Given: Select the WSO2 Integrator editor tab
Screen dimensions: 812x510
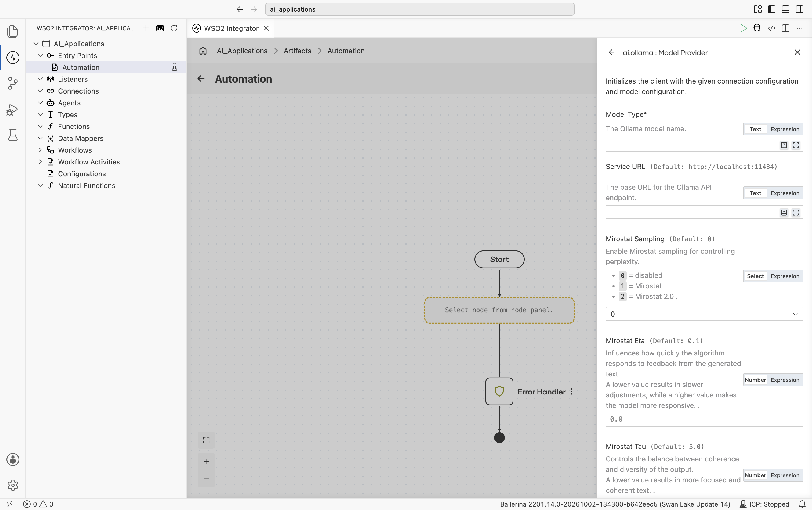Looking at the screenshot, I should tap(231, 28).
